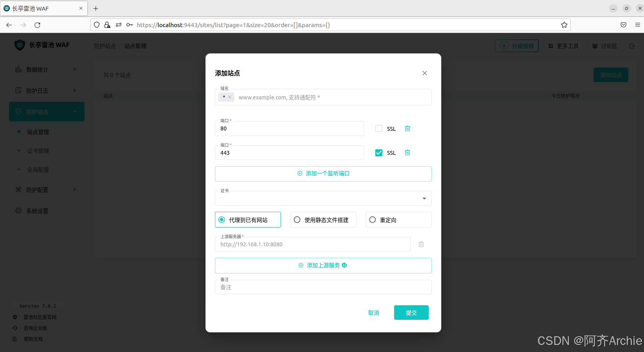Delete the upstream server entry
Screen dimensions: 644x352
[x=421, y=244]
